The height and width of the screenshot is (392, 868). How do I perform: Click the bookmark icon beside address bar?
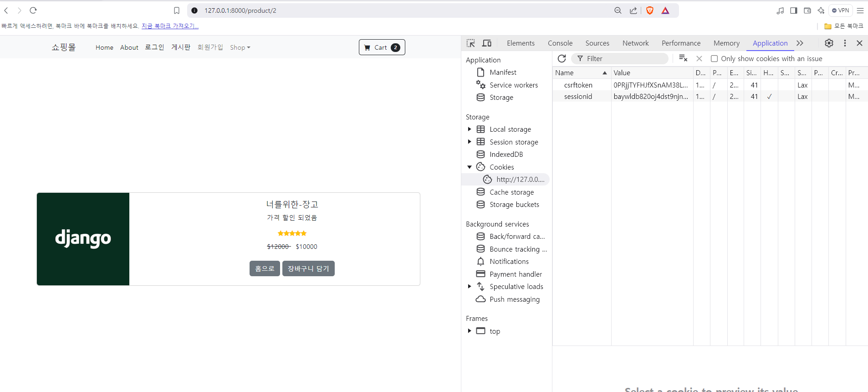[x=177, y=10]
